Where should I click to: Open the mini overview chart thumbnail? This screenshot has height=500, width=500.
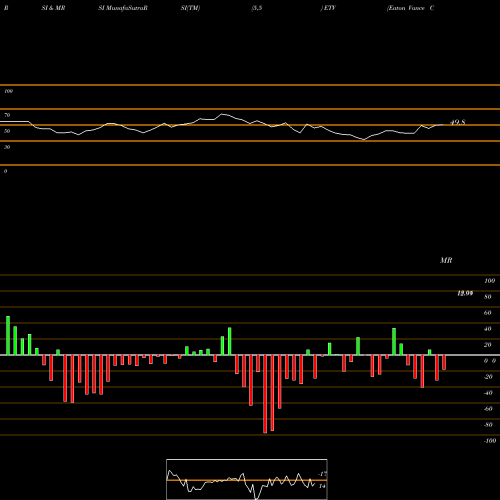point(247,479)
